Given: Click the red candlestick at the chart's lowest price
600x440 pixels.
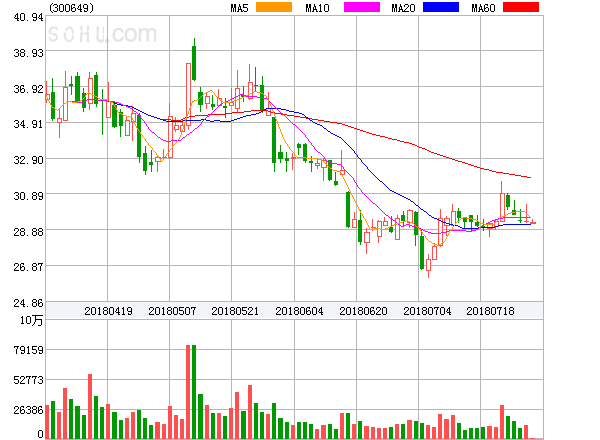Looking at the screenshot, I should click(x=428, y=264).
